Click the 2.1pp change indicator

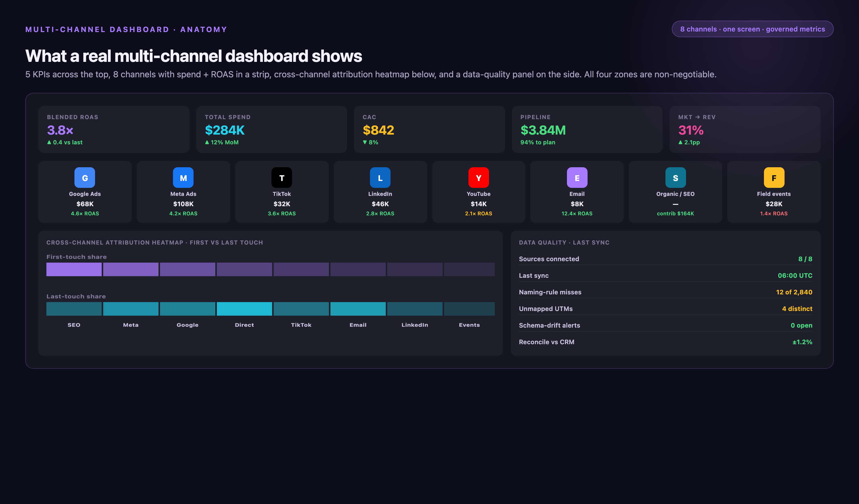pyautogui.click(x=689, y=142)
